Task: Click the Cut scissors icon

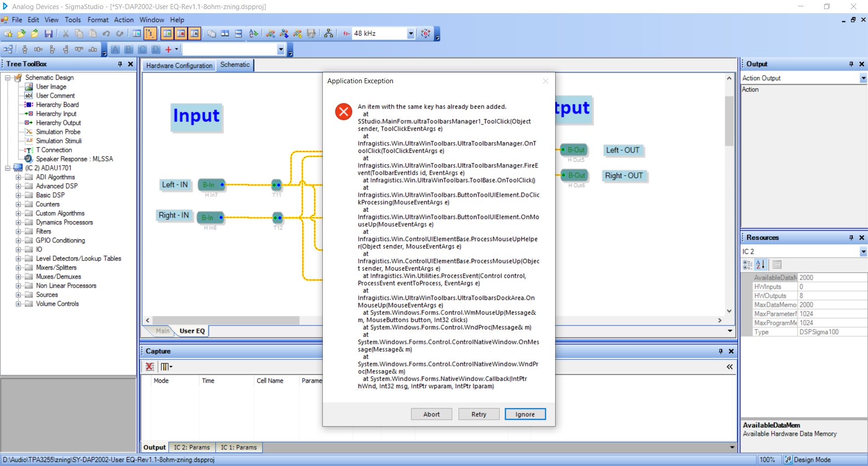Action: tap(66, 33)
